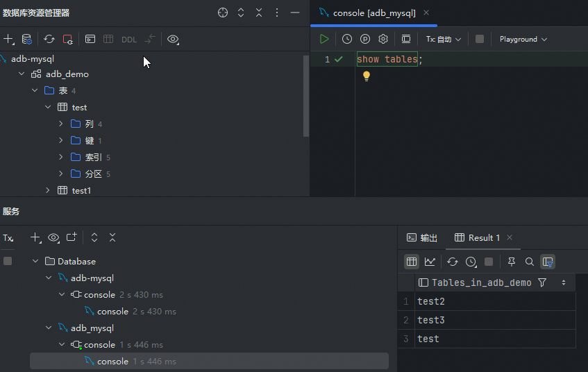
Task: Expand the 分区 partitions folder
Action: coord(61,174)
